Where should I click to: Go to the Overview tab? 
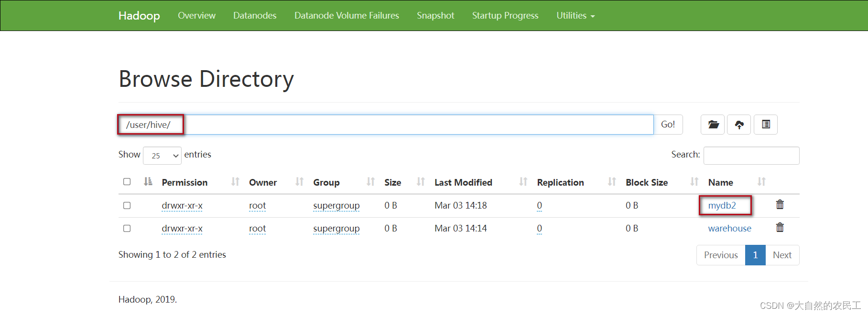196,16
